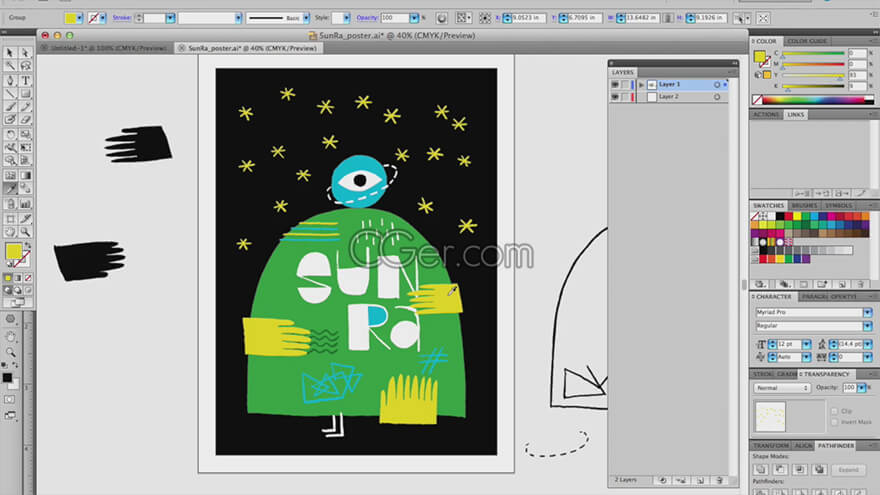The width and height of the screenshot is (880, 495).
Task: Pick the Gradient tool
Action: (x=25, y=176)
